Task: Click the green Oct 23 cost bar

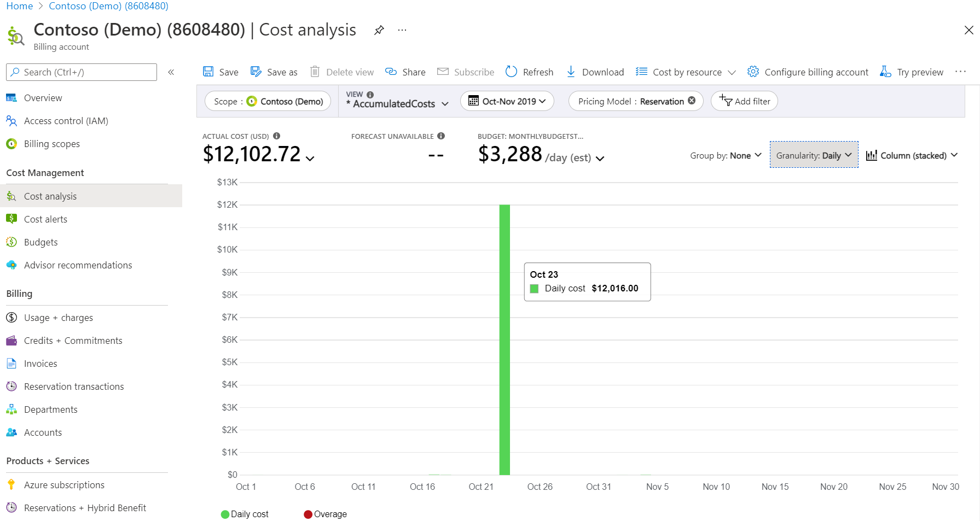Action: coord(505,339)
